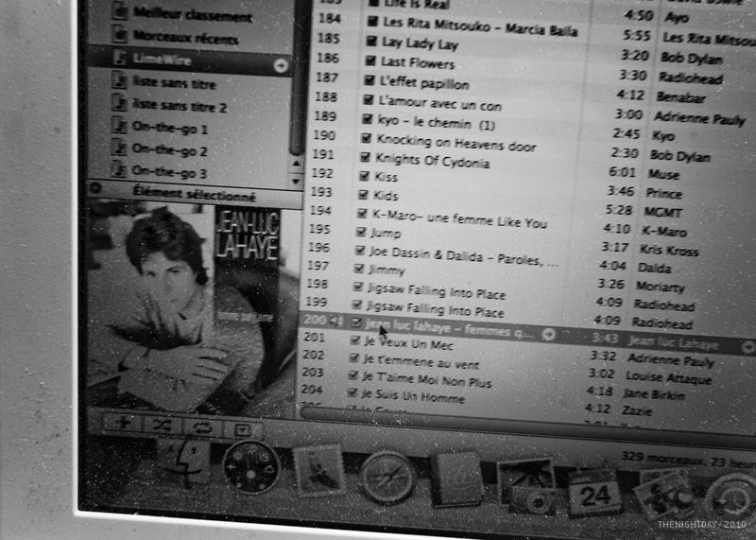Click artist Jane Birkin

coord(654,394)
